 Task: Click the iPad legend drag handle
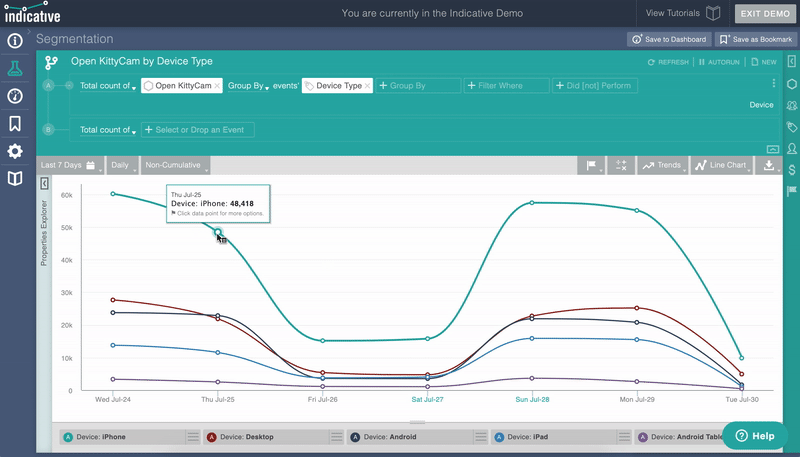tap(624, 437)
